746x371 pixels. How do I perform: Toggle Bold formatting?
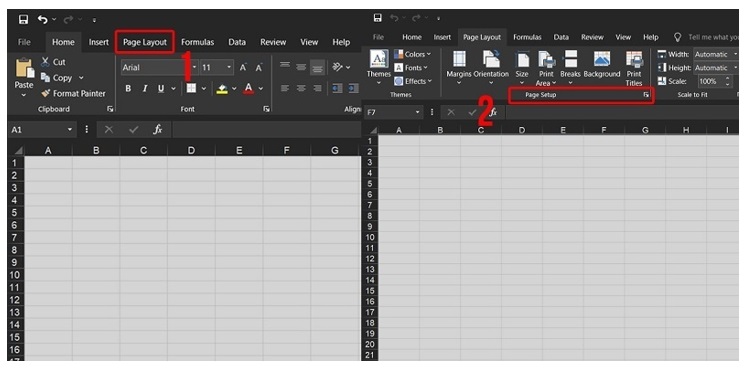coord(128,88)
